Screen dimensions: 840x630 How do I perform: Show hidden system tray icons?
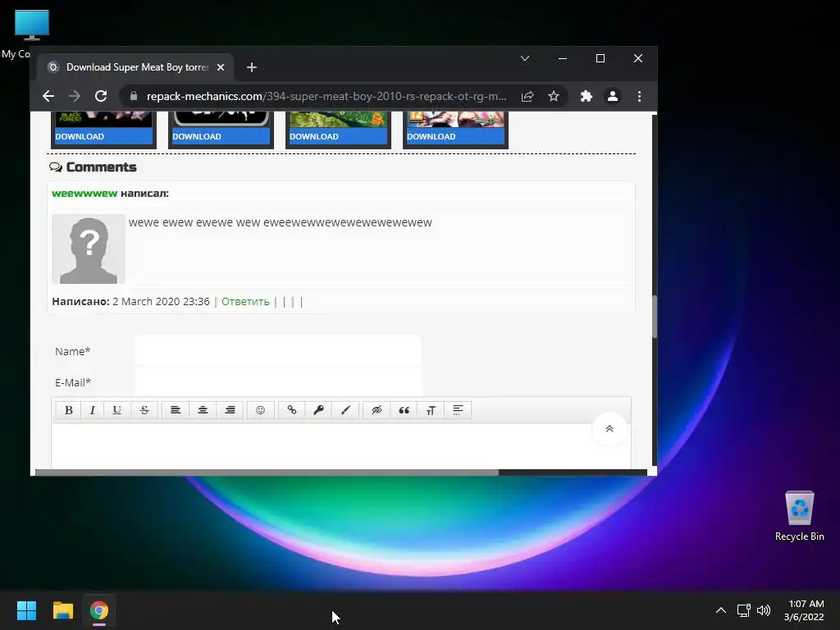[721, 610]
